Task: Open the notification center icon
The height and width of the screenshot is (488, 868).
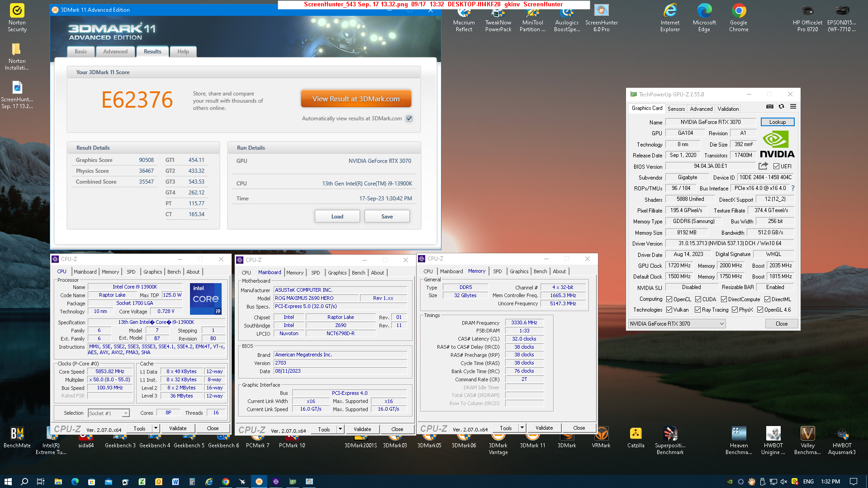Action: click(x=853, y=482)
